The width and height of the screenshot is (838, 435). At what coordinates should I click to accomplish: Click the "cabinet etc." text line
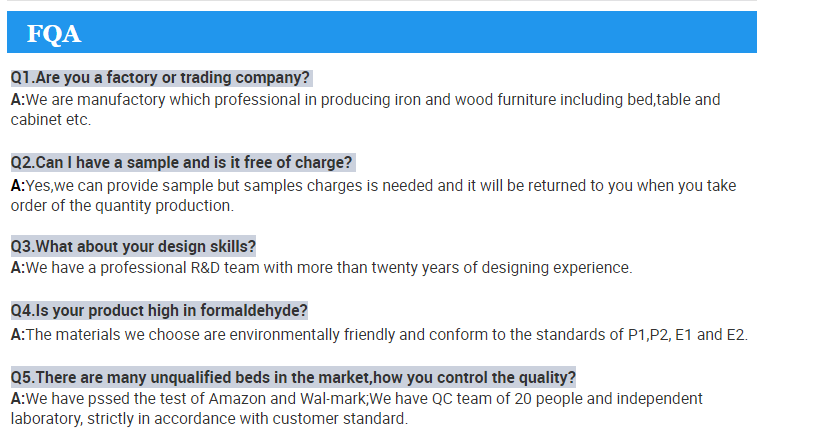pos(51,120)
